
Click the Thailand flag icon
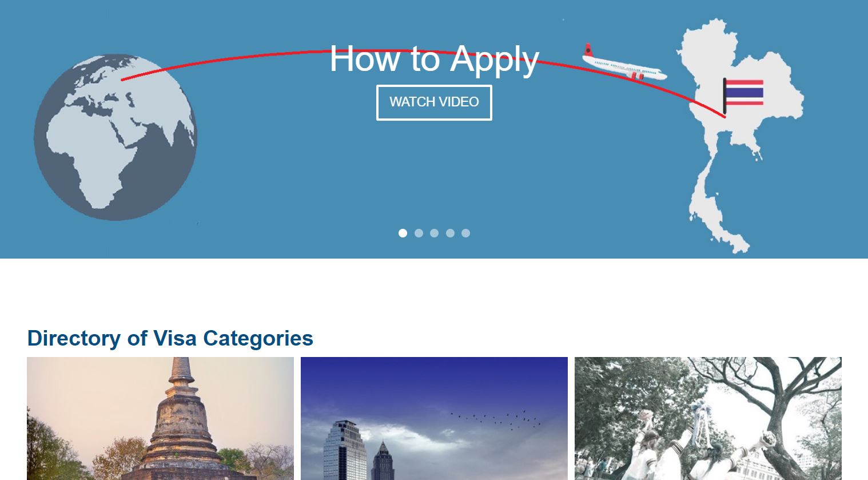coord(743,93)
